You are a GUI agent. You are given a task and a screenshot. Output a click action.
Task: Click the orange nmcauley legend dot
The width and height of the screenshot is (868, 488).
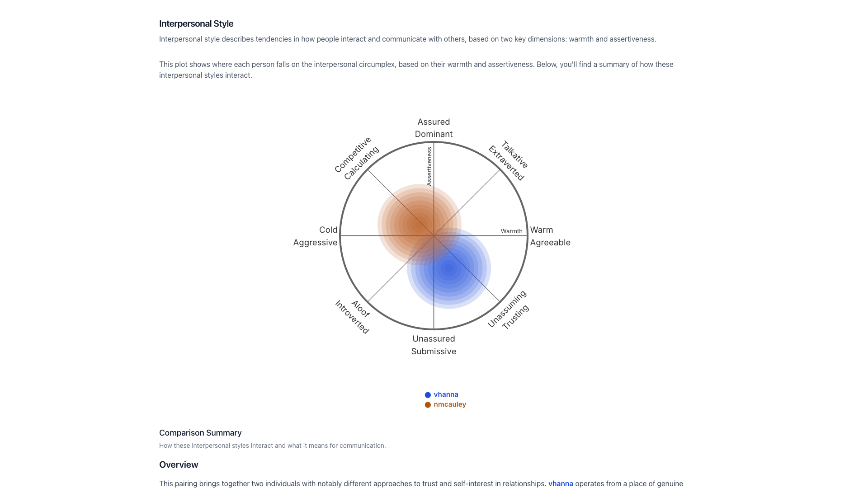[428, 405]
